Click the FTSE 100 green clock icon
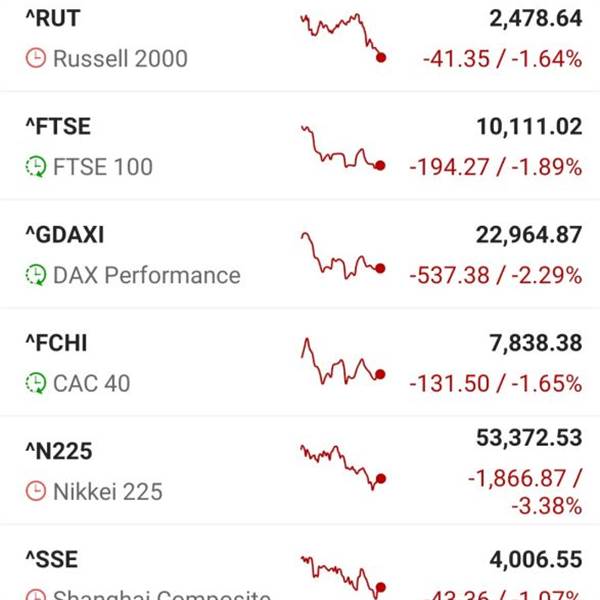Viewport: 600px width, 600px height. [35, 167]
